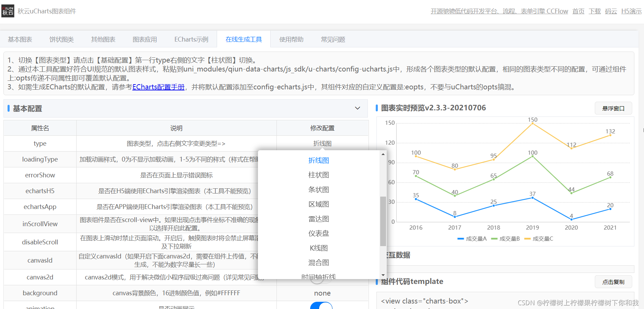The width and height of the screenshot is (644, 309).
Task: Click the dropdown scrollbar up arrow
Action: (383, 154)
